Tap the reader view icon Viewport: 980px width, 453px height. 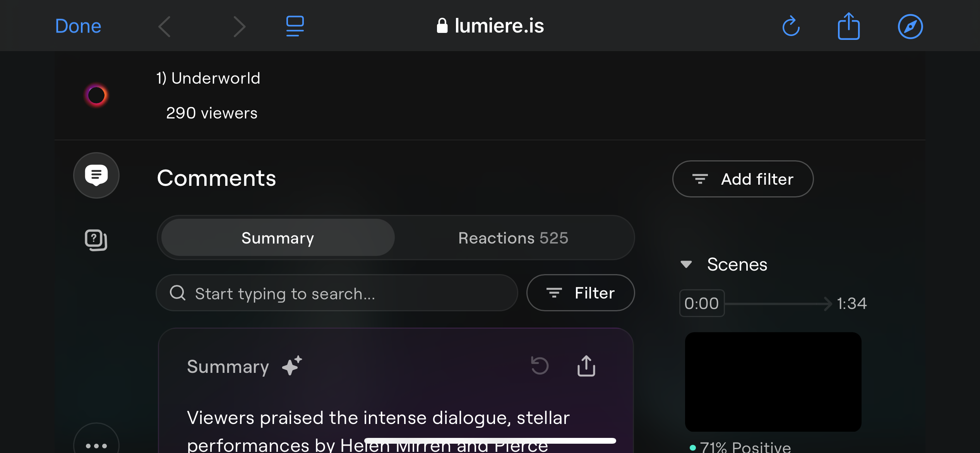pyautogui.click(x=295, y=26)
